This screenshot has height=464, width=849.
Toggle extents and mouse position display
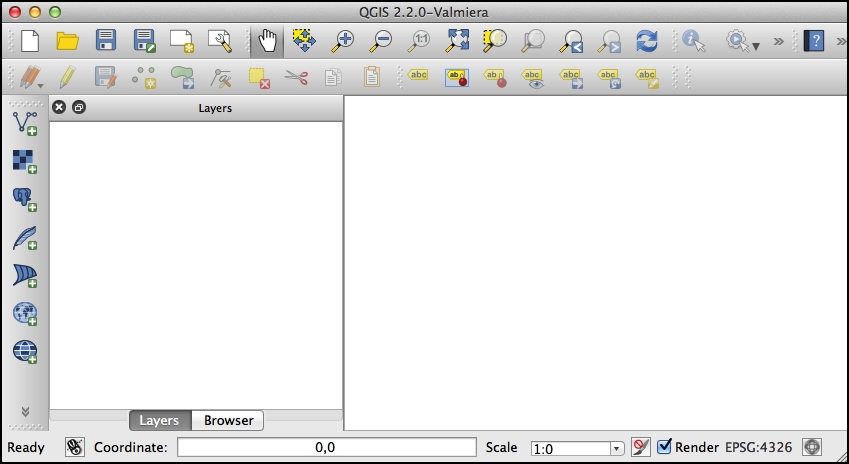(75, 447)
